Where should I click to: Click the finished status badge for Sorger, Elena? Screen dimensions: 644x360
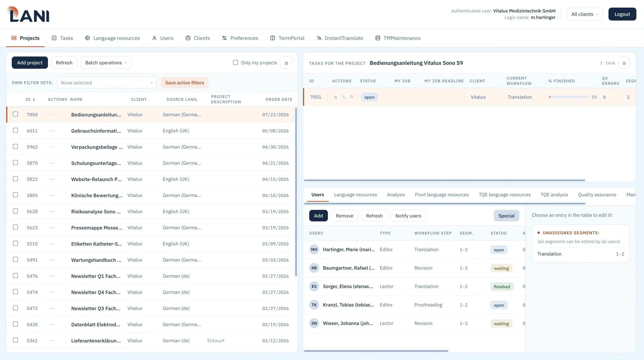[x=502, y=287]
